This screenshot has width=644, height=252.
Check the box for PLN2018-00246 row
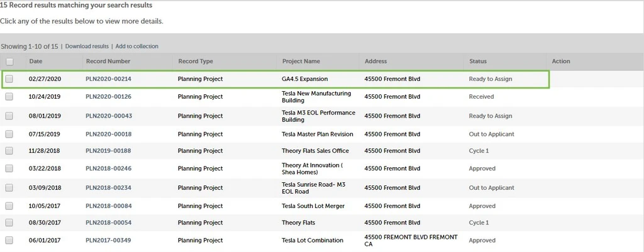point(9,168)
